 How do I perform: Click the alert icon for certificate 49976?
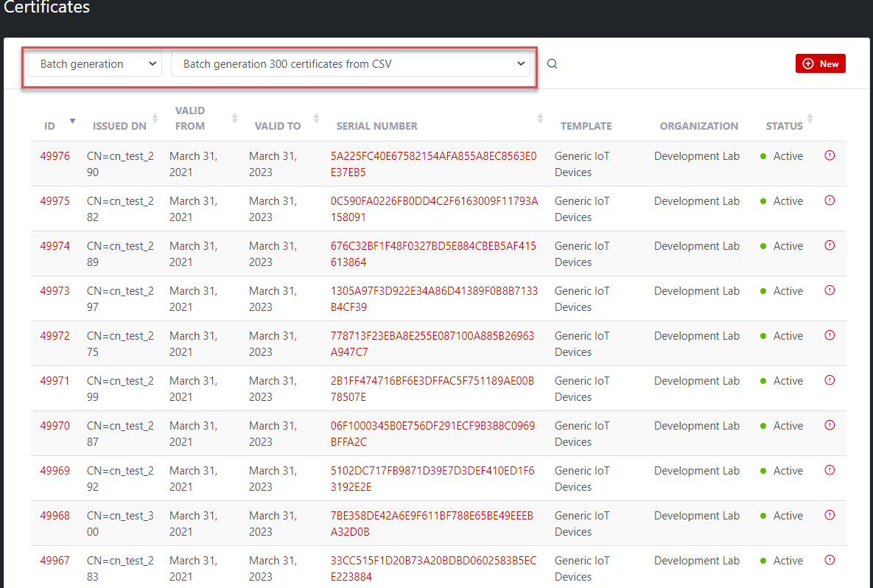[x=830, y=155]
